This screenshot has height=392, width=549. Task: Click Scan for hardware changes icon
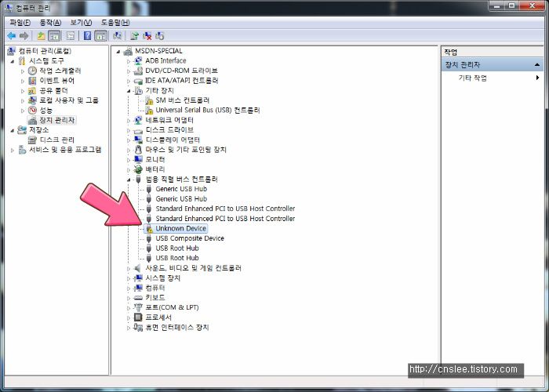click(118, 36)
